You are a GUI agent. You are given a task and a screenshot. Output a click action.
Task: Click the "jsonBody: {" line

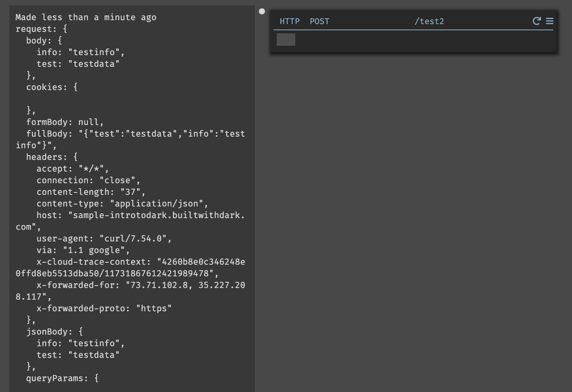[x=54, y=332]
